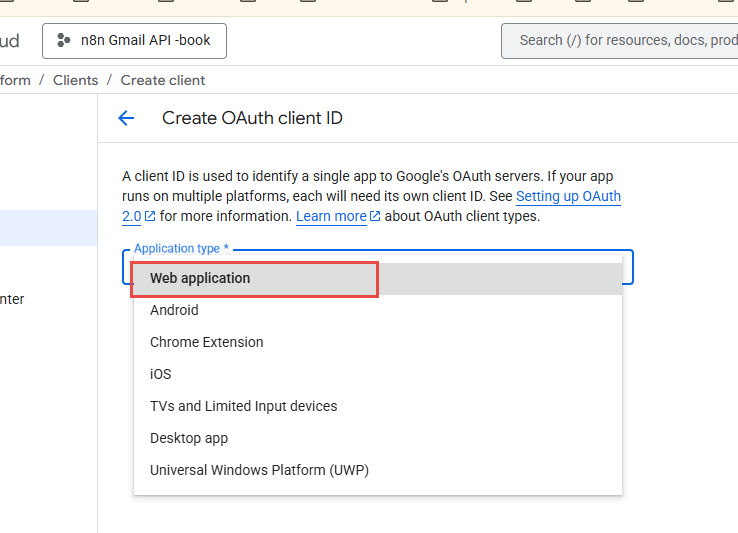
Task: Choose TVs and Limited Input devices
Action: coord(243,406)
